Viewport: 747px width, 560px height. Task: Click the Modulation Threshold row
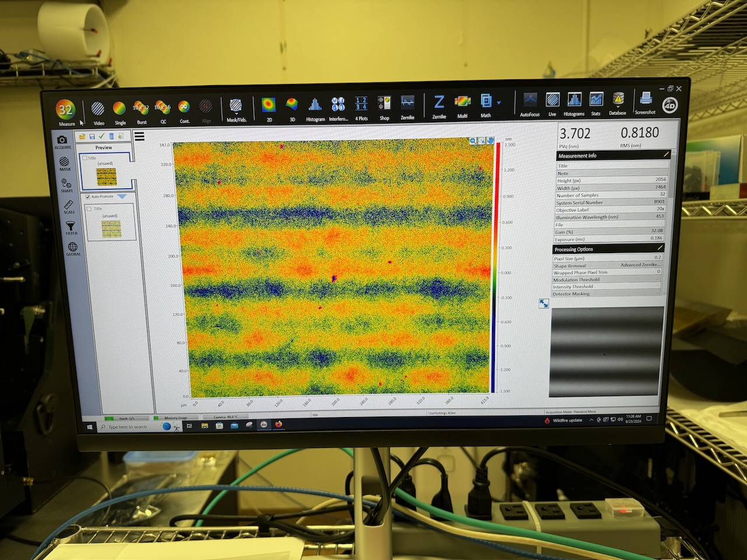coord(608,279)
